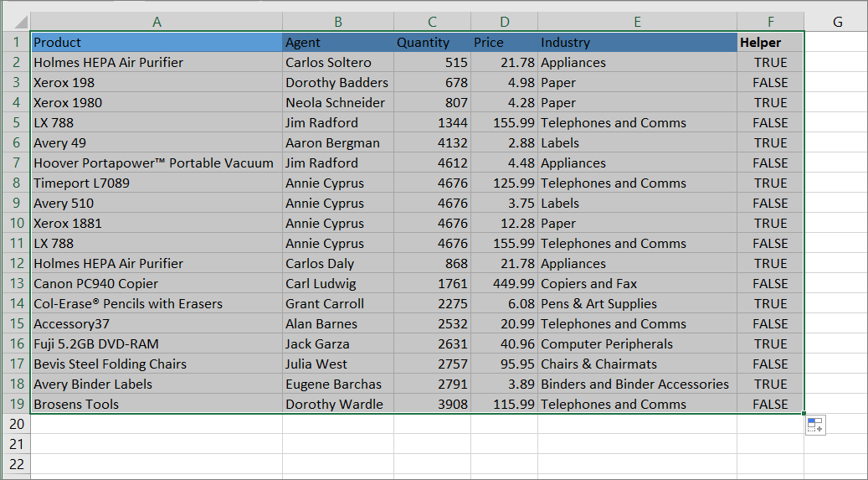Click empty cell G1
868x480 pixels.
[x=836, y=42]
